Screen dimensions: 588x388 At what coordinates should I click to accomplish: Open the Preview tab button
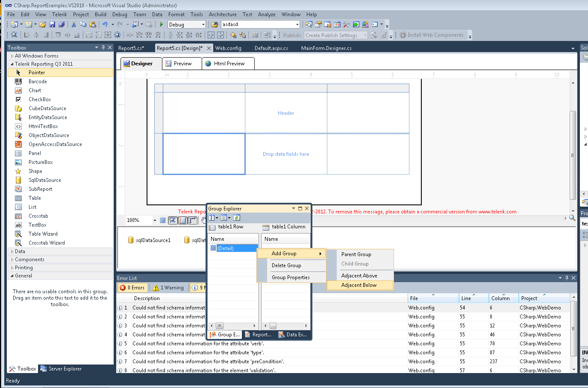pos(182,64)
